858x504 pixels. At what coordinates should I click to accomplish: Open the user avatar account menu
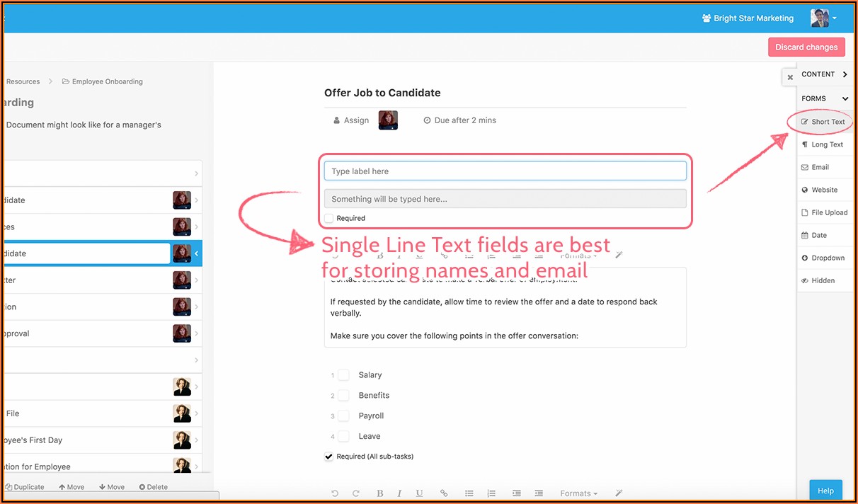[x=823, y=18]
